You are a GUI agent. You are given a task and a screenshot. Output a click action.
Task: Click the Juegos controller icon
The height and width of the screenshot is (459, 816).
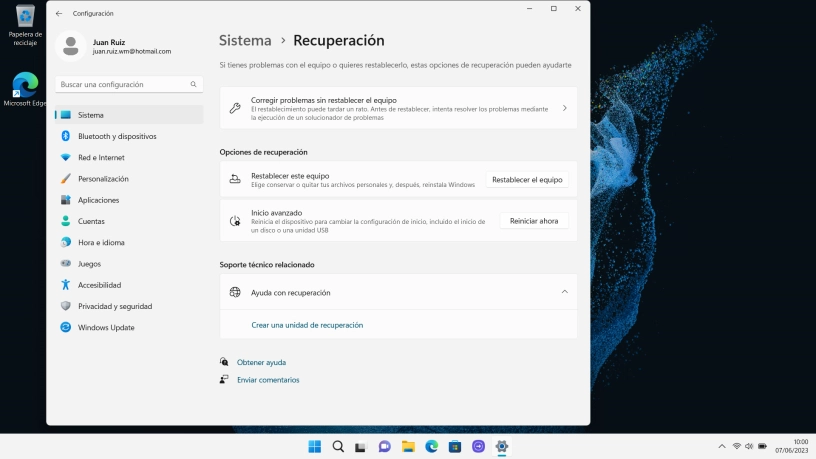pos(66,263)
